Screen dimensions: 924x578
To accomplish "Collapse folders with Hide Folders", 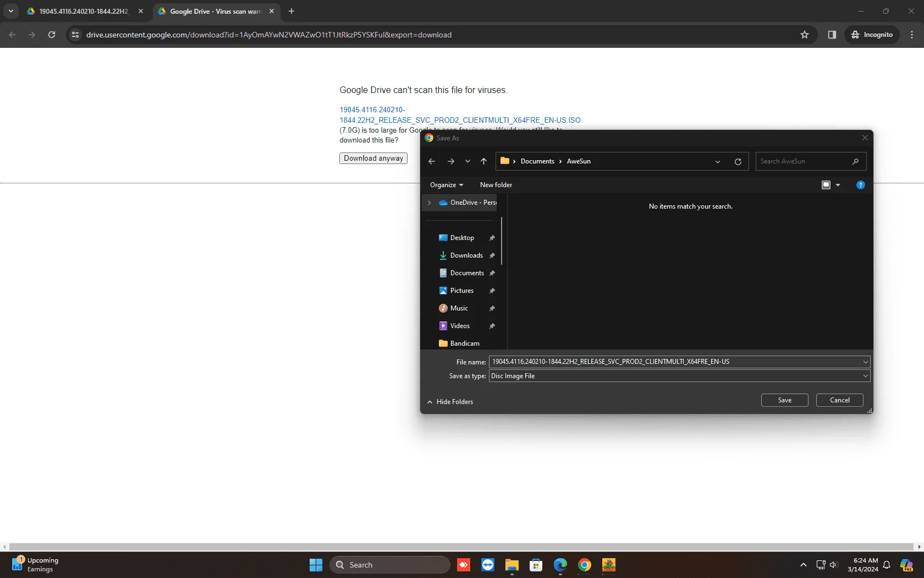I will click(450, 402).
